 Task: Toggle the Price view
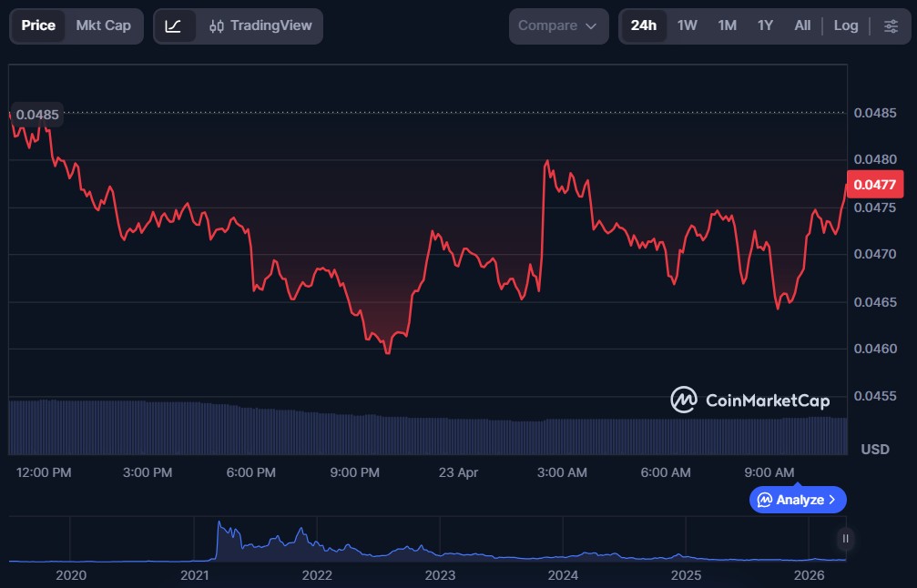(38, 25)
